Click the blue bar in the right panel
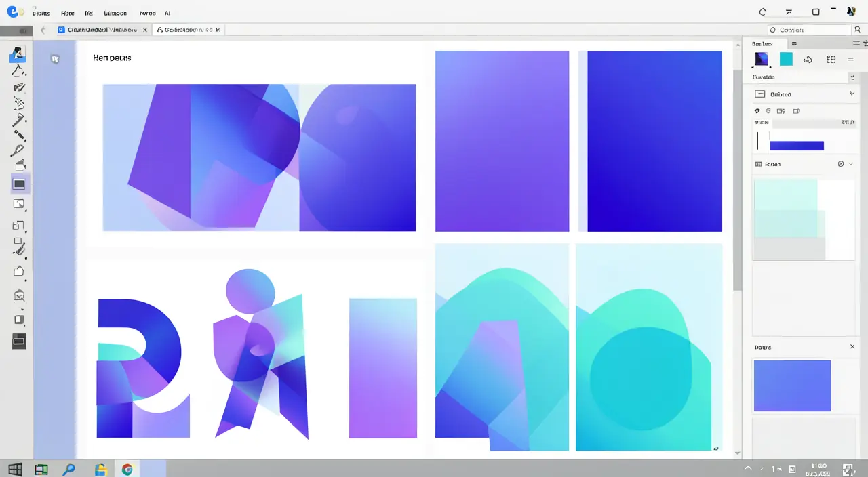 (797, 146)
